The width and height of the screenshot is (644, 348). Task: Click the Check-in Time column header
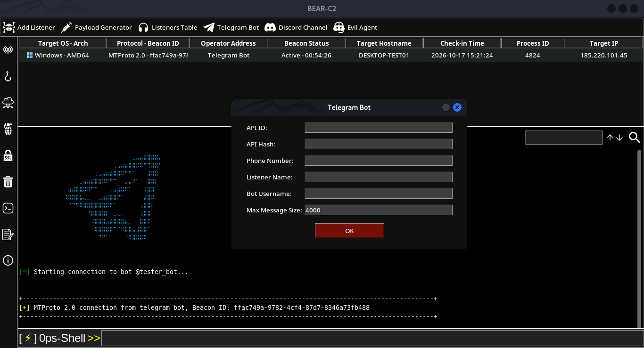pyautogui.click(x=462, y=43)
